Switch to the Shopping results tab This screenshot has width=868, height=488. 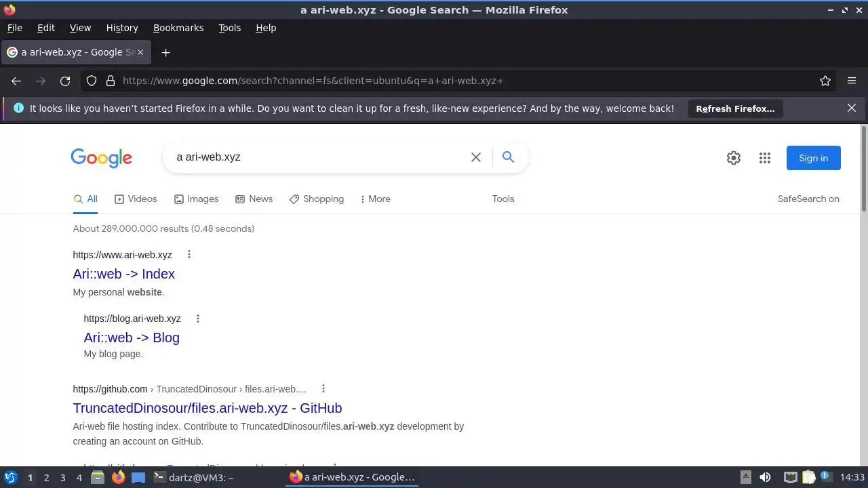pos(317,199)
